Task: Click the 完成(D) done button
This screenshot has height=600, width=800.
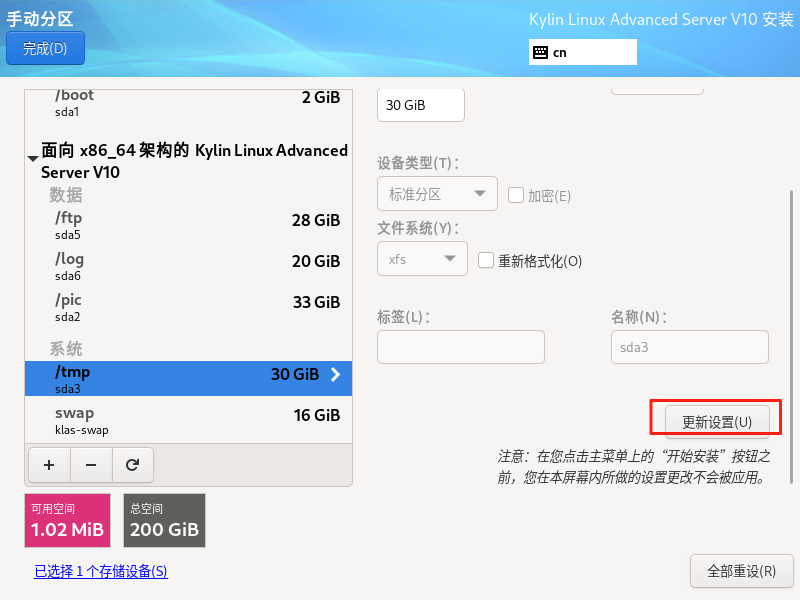Action: (45, 48)
